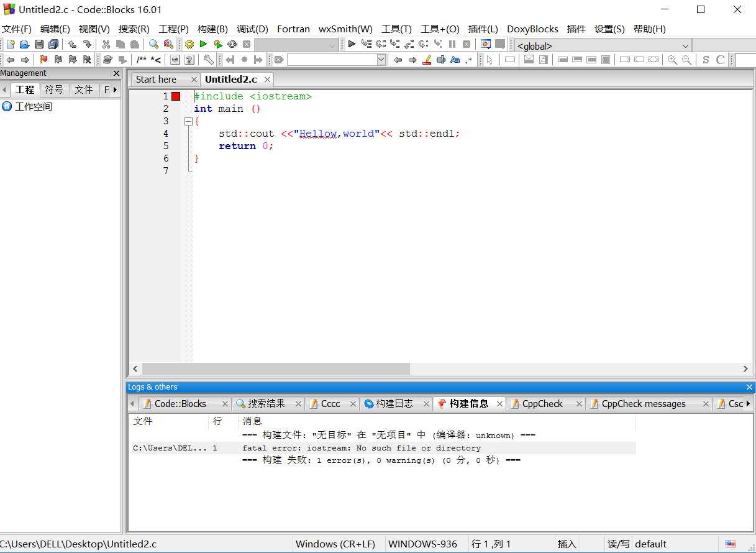Screen dimensions: 756x553
Task: Click the Save file floppy icon
Action: pyautogui.click(x=39, y=44)
